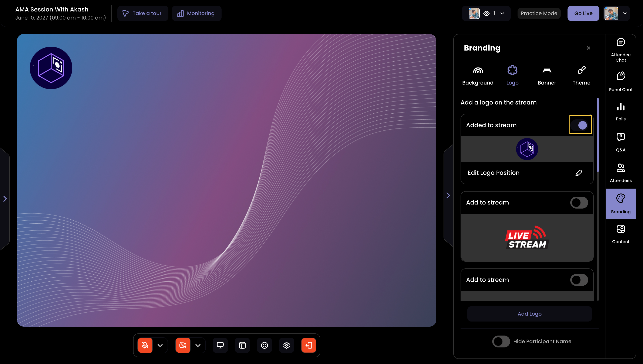This screenshot has height=364, width=643.
Task: Expand the viewers count dropdown
Action: [x=502, y=13]
